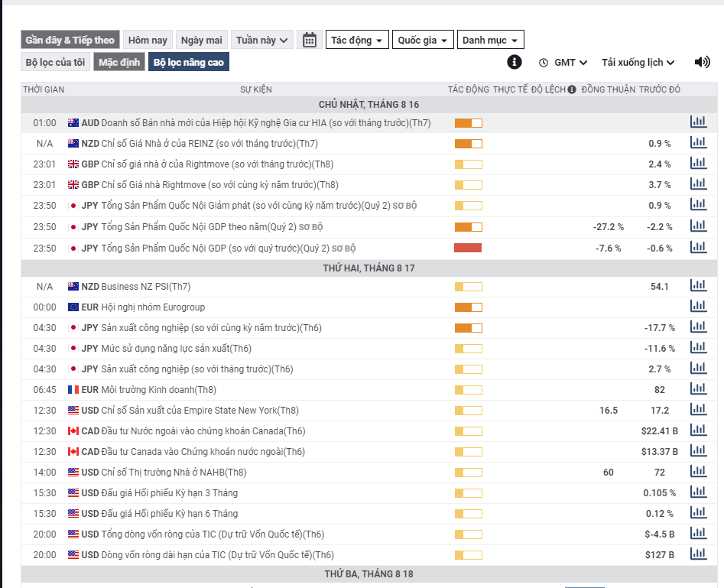724x588 pixels.
Task: Click info icon beside Độ lệch header
Action: pos(572,89)
